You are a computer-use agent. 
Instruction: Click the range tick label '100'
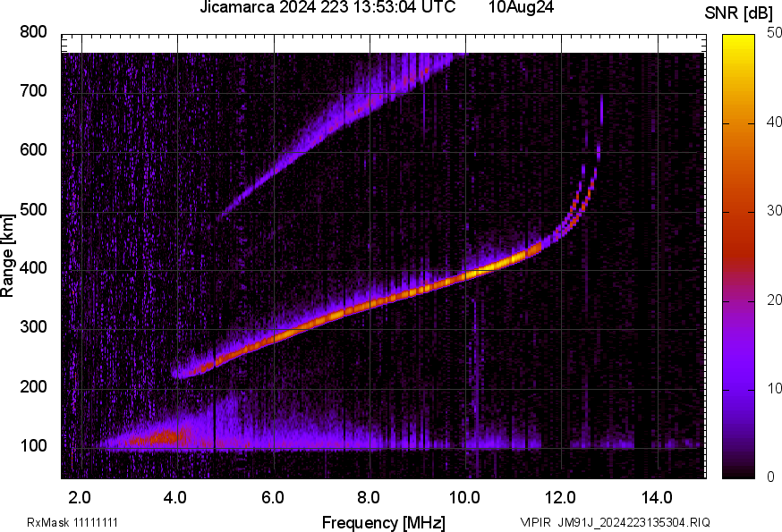pyautogui.click(x=33, y=445)
